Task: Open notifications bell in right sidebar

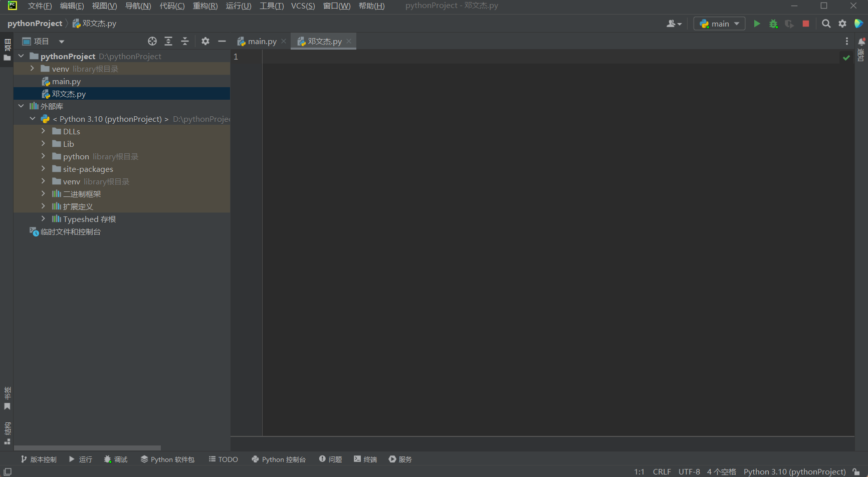Action: [861, 42]
